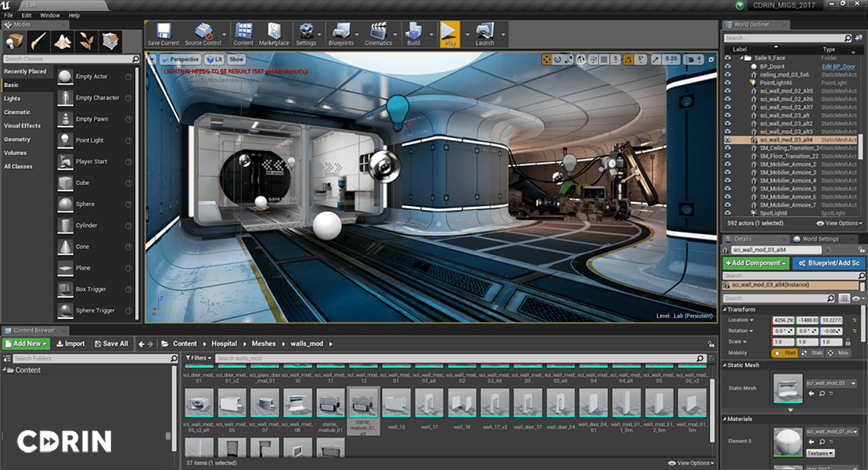Select the scale gizmo in viewport toolbar
This screenshot has height=470, width=868.
(x=568, y=60)
